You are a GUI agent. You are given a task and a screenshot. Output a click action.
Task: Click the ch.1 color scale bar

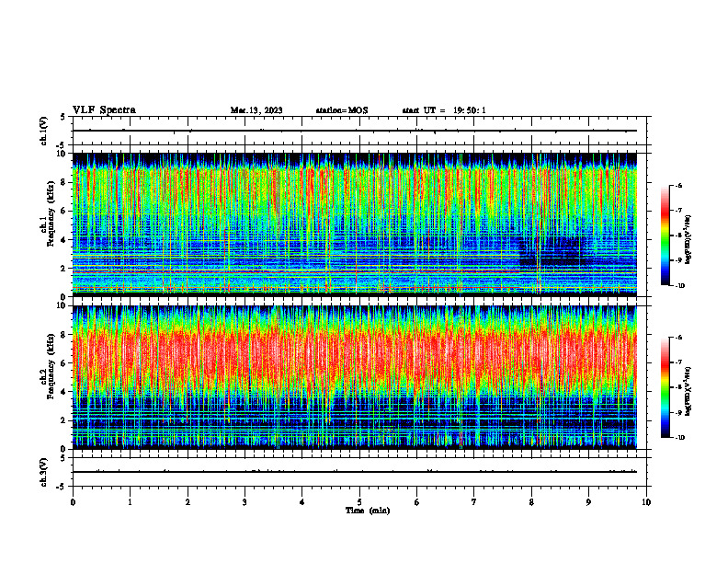tap(665, 236)
